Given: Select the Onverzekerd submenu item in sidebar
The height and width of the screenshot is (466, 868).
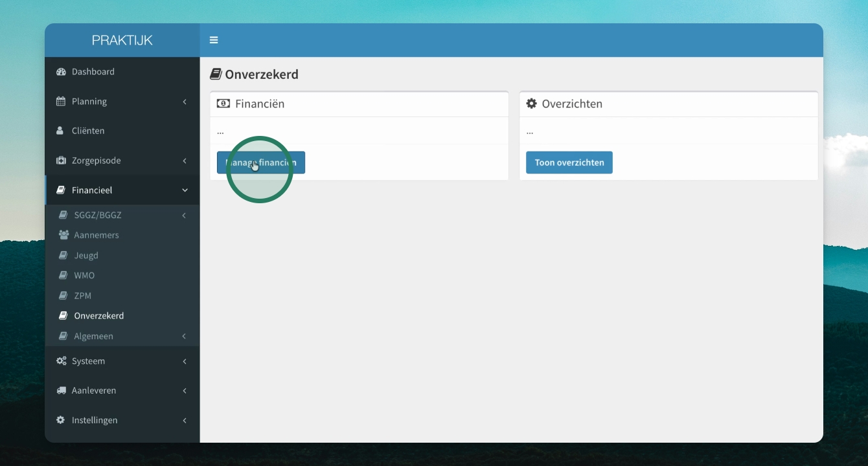Looking at the screenshot, I should [122, 316].
